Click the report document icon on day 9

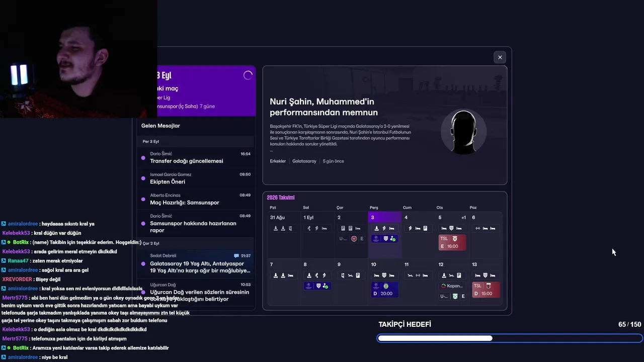point(358,276)
